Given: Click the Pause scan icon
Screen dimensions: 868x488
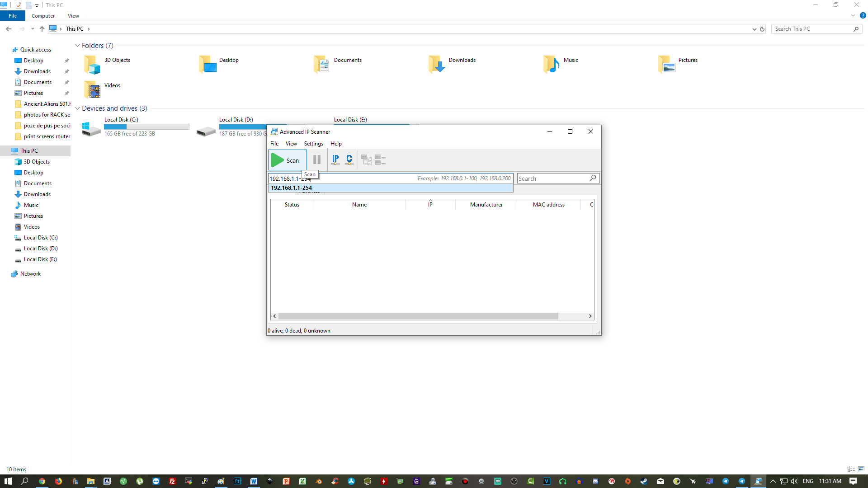Looking at the screenshot, I should [317, 160].
